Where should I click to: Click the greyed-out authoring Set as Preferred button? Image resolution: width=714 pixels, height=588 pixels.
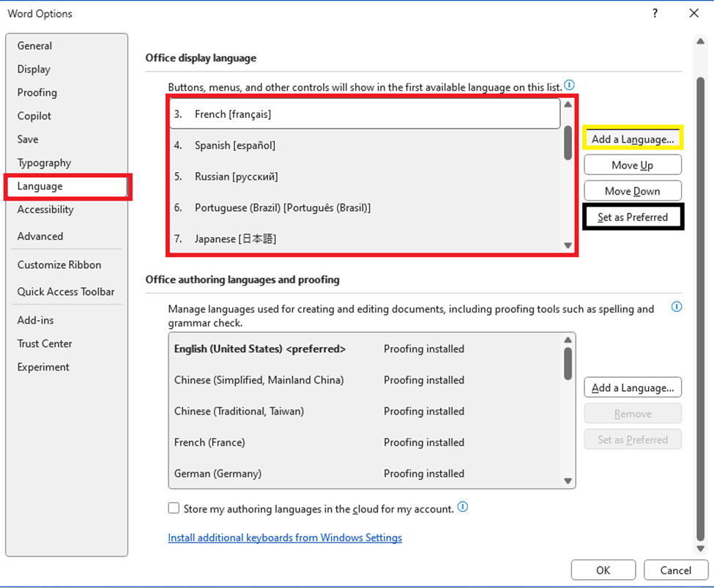pyautogui.click(x=633, y=439)
